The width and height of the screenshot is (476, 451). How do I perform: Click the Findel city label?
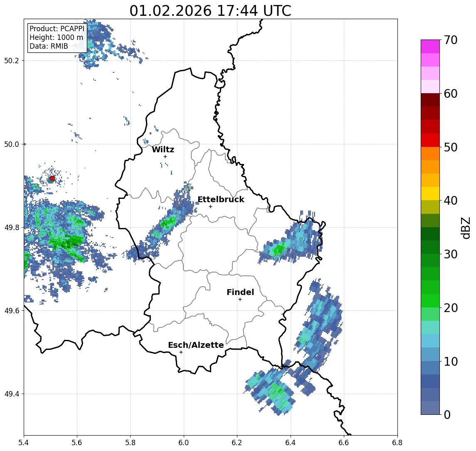(240, 292)
